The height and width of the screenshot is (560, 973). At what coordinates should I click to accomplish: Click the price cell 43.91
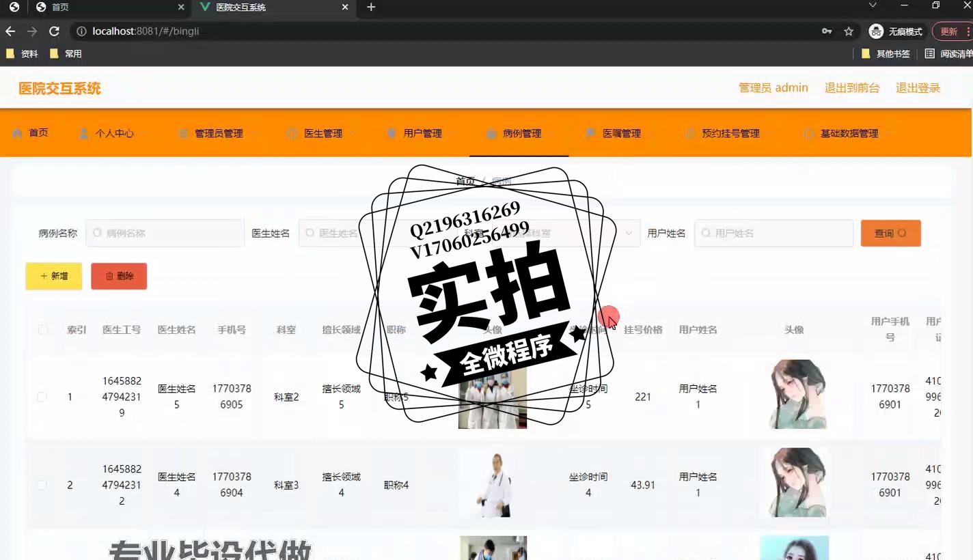click(x=643, y=485)
